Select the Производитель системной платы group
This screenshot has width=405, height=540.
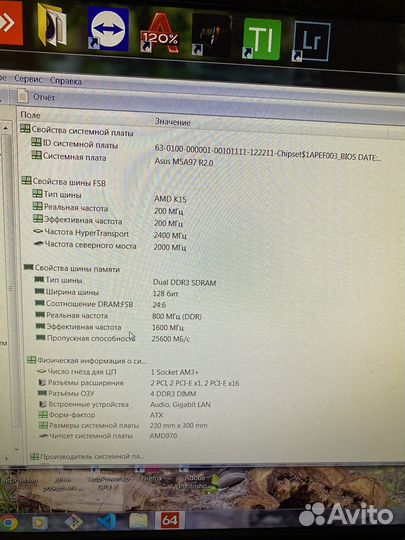[87, 457]
